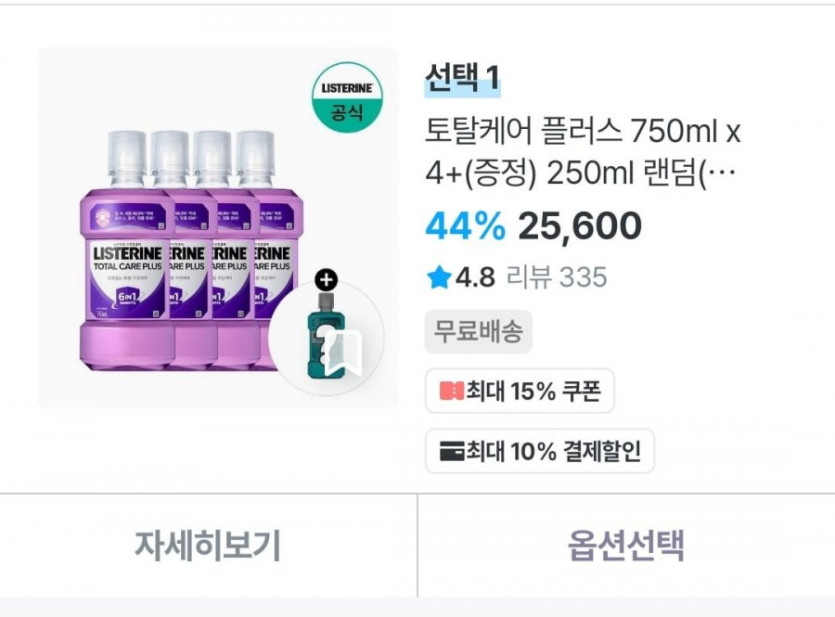This screenshot has width=835, height=617.
Task: Click the 44% discount rate
Action: (x=465, y=227)
